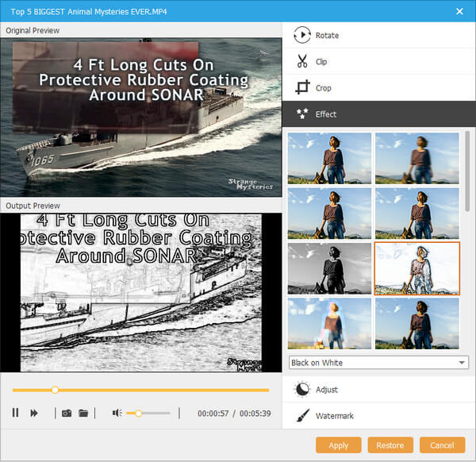
Task: Open the Crop tool icon
Action: [301, 88]
